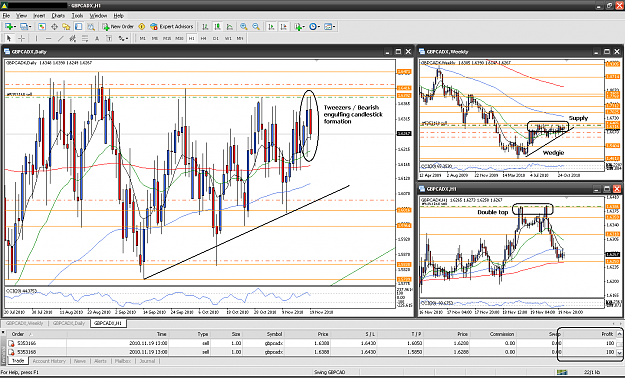Select the Vertical Line tool

click(x=36, y=38)
